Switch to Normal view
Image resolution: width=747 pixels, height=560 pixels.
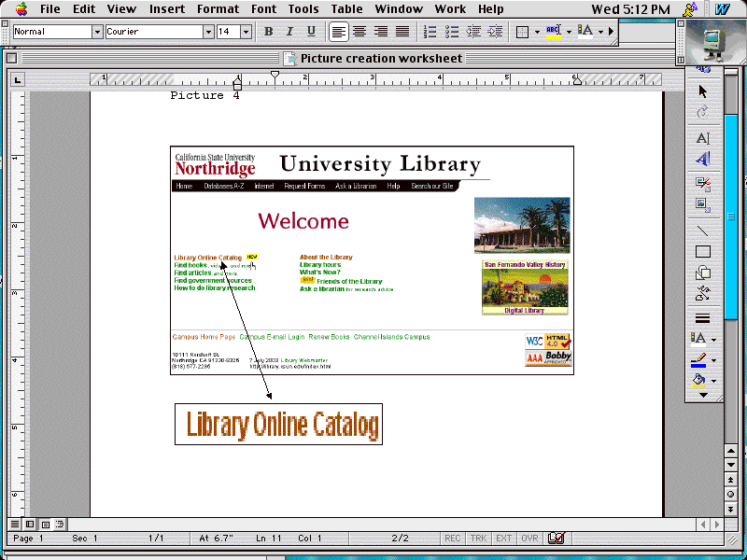click(x=15, y=525)
